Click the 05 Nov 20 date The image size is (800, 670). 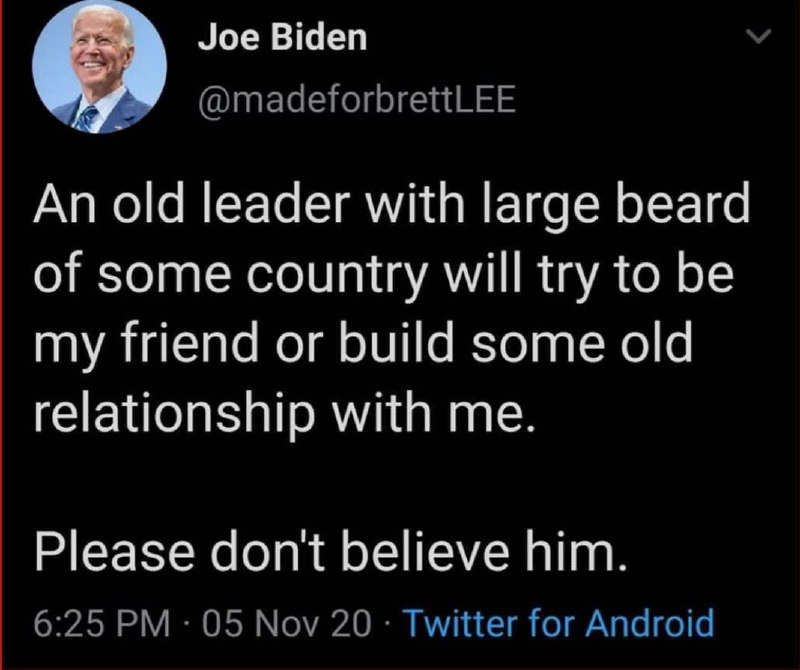(287, 624)
